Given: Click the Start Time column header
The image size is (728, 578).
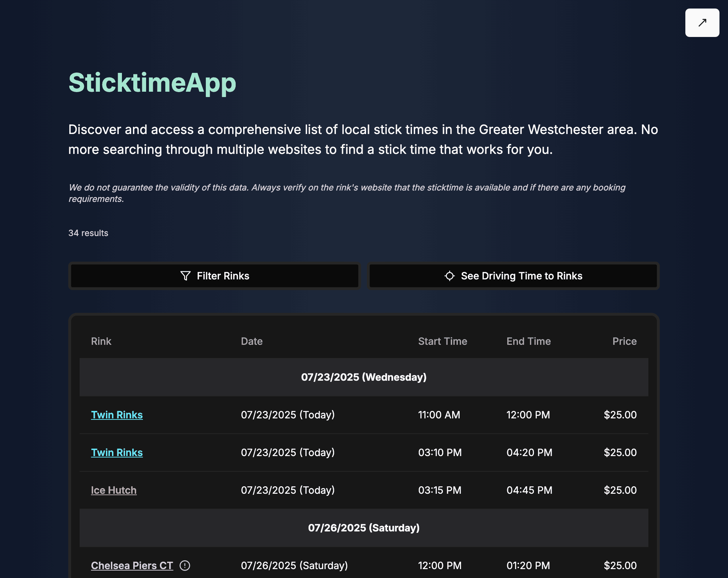Looking at the screenshot, I should [x=443, y=341].
